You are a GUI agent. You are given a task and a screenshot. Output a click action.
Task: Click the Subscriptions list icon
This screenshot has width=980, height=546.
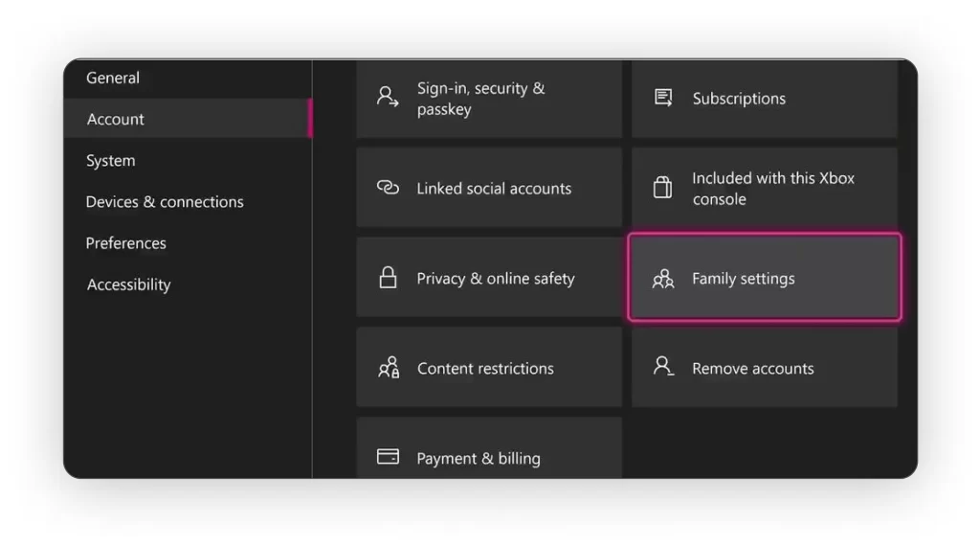(x=663, y=98)
